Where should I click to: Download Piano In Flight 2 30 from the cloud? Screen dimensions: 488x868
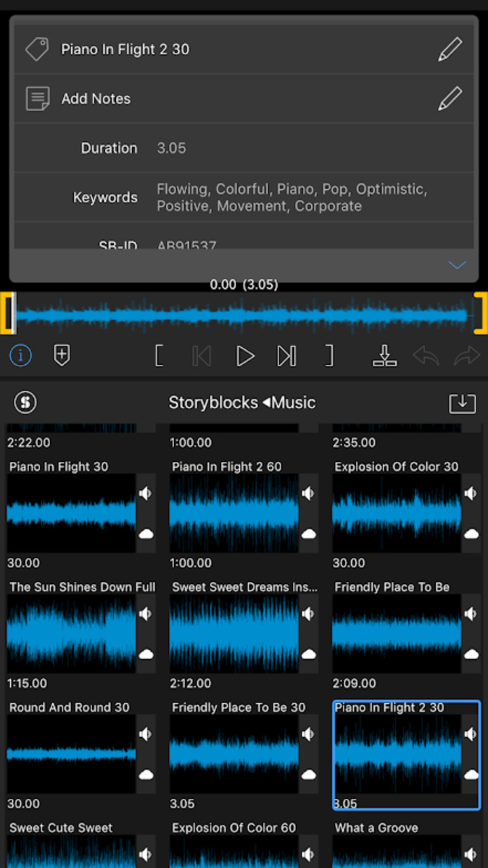point(471,774)
